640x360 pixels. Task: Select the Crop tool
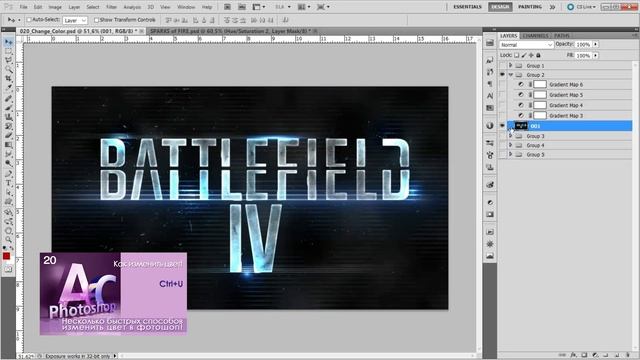pos(8,78)
